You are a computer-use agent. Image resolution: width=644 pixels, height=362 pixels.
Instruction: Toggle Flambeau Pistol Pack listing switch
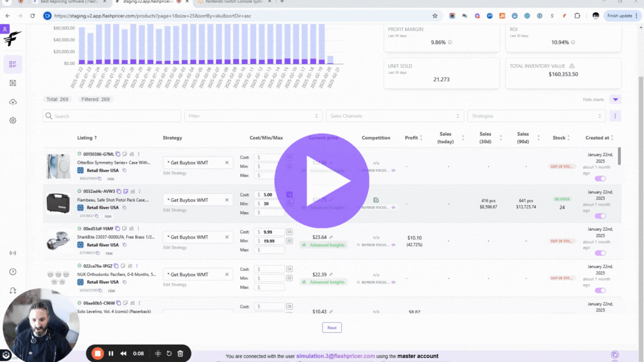tap(600, 216)
